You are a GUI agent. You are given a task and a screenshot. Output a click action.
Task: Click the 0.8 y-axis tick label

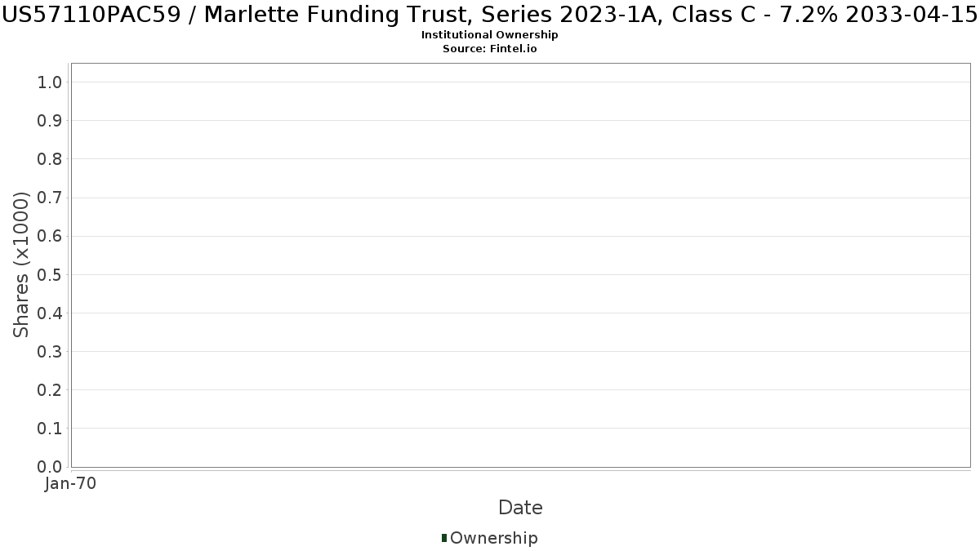click(50, 159)
